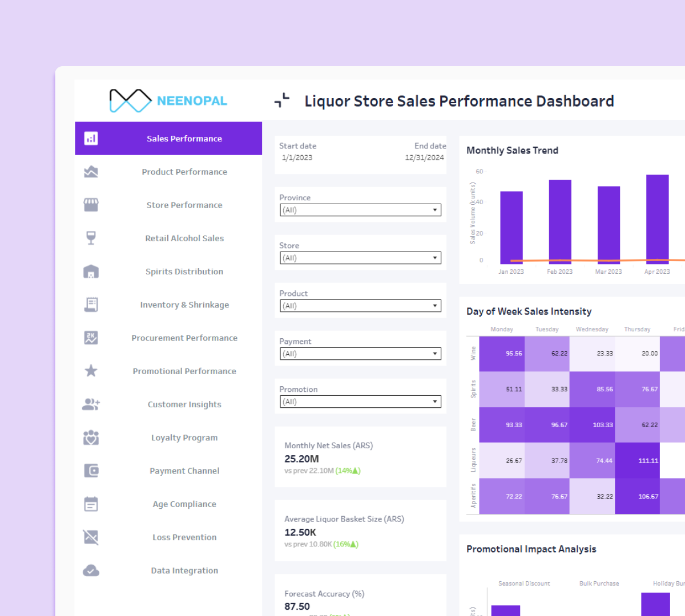Image resolution: width=685 pixels, height=616 pixels.
Task: Click the darkest Liqueurs Thursday heatmap cell
Action: coord(638,460)
